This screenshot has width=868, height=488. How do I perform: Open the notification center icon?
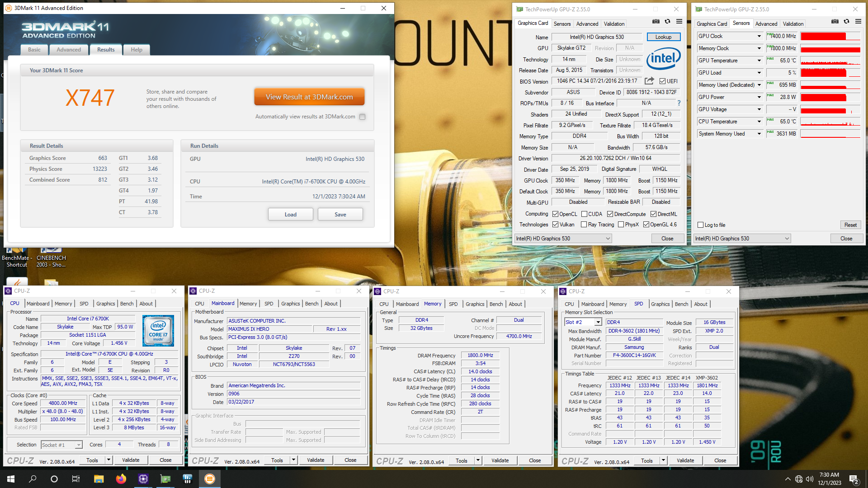tap(854, 479)
